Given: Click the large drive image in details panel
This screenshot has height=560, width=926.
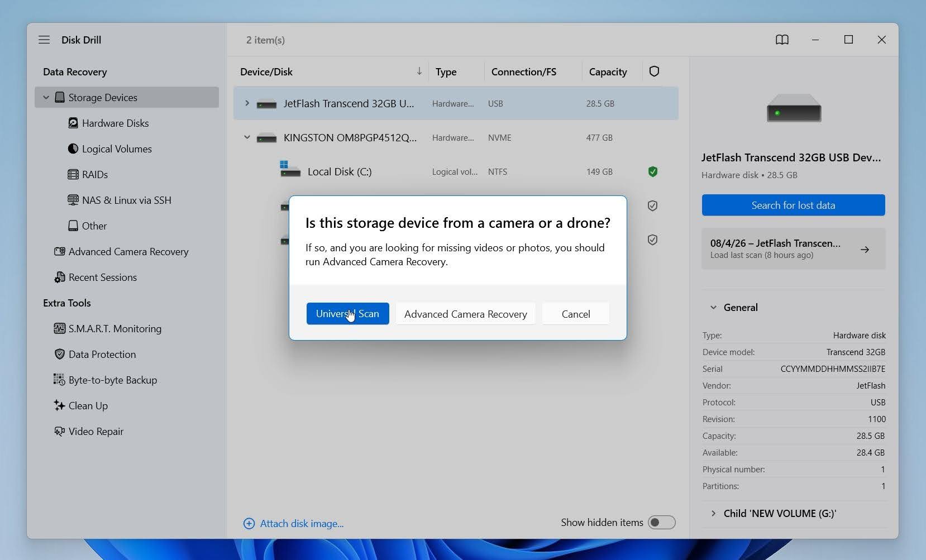Looking at the screenshot, I should (794, 108).
